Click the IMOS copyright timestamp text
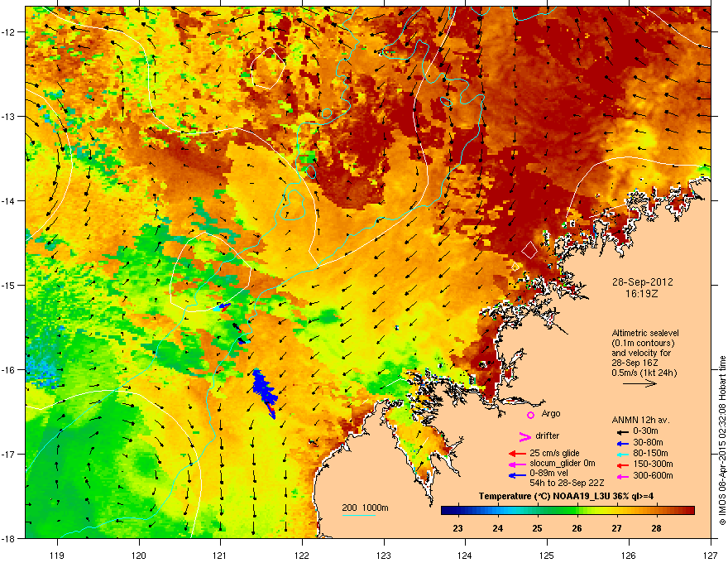Viewport: 728px width, 563px height. pos(722,440)
